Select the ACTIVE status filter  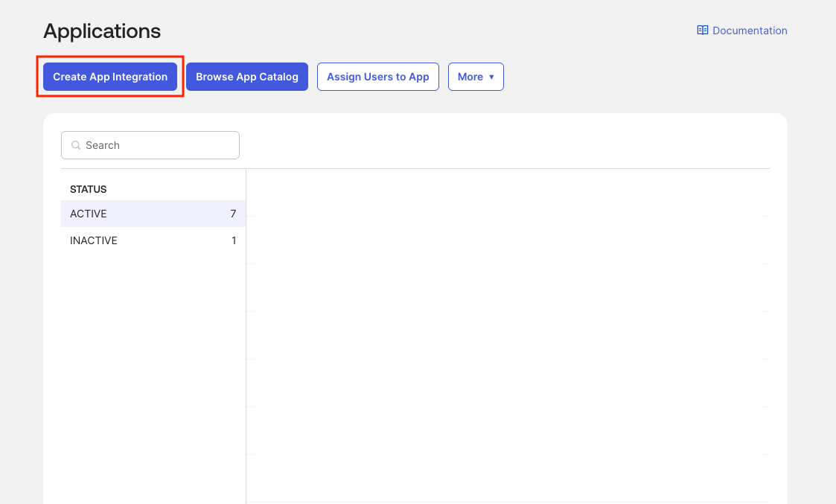(x=89, y=214)
